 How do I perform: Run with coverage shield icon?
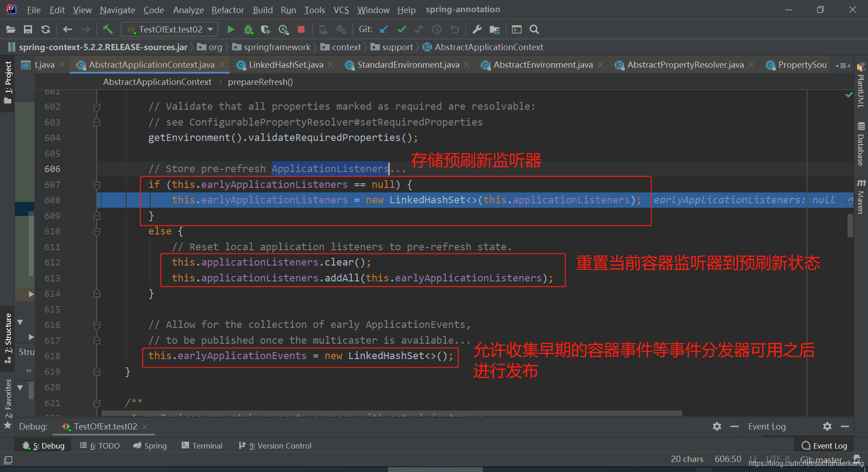[266, 29]
